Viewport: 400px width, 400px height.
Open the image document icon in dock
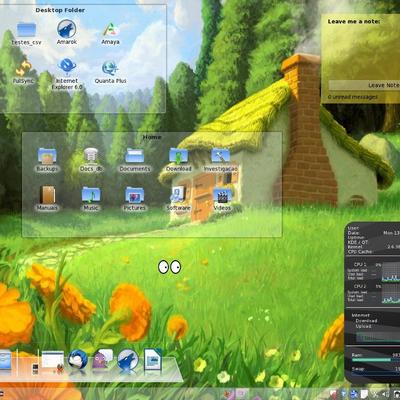pyautogui.click(x=153, y=360)
